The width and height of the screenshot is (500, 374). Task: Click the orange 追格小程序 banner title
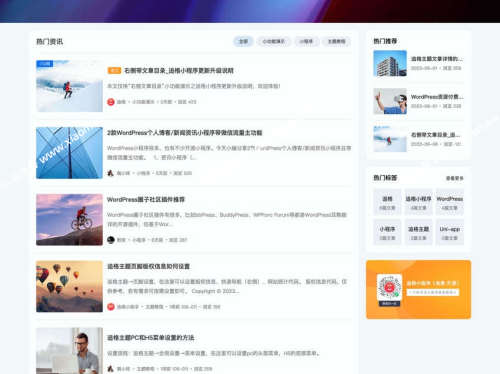[433, 283]
